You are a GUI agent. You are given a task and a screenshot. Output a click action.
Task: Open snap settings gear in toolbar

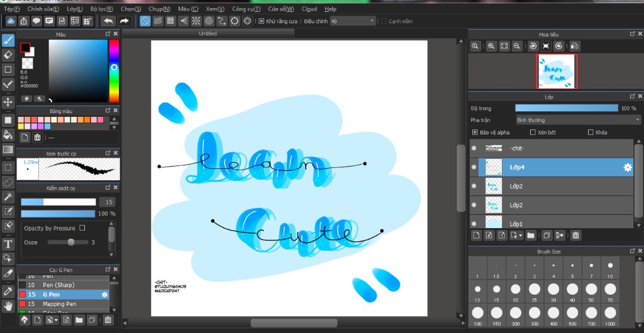coord(247,21)
